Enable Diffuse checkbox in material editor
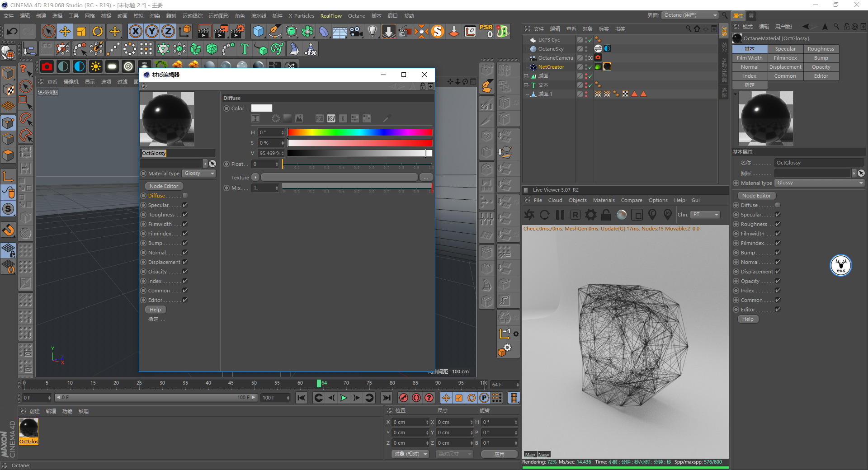 click(185, 196)
